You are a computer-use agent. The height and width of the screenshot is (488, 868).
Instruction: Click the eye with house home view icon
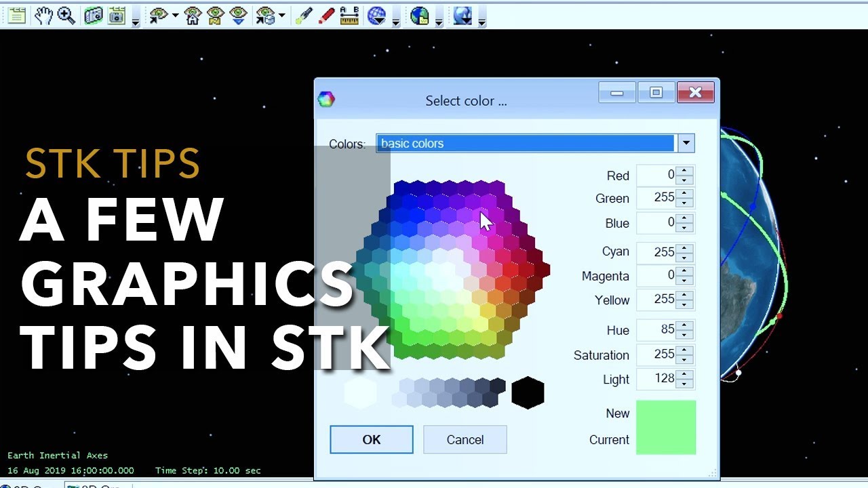tap(193, 15)
